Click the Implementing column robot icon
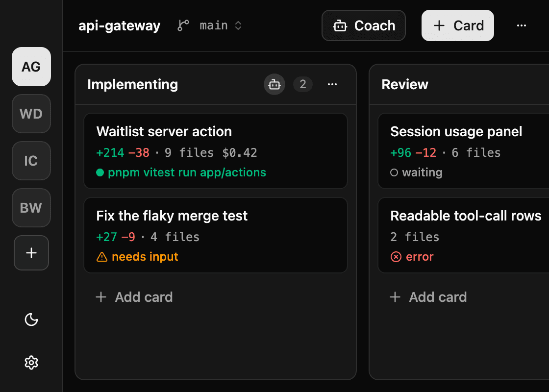 [x=274, y=84]
